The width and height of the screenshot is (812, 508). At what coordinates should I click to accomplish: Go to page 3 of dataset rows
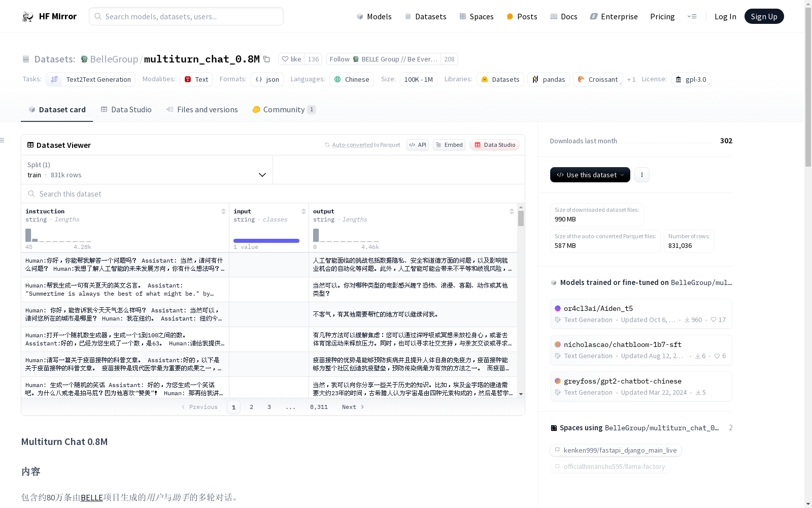coord(269,407)
